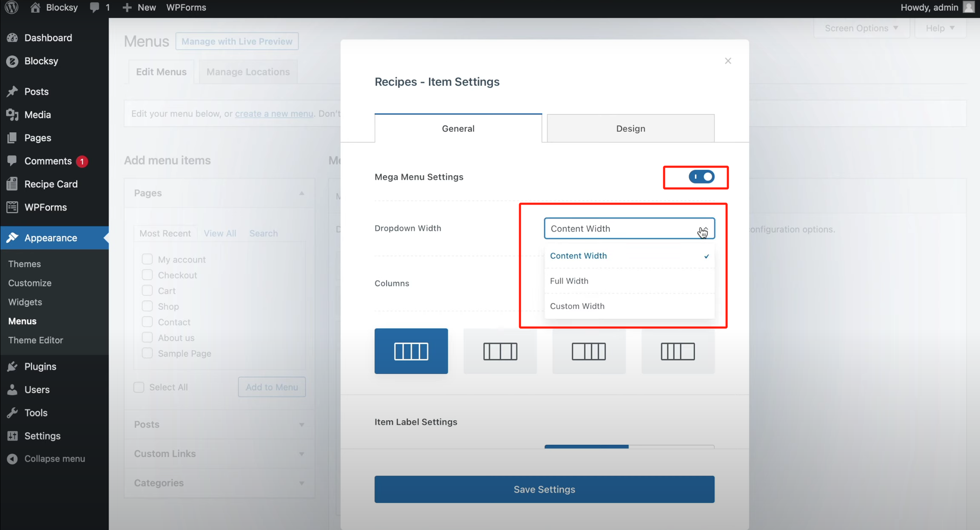Select the Media library icon
The width and height of the screenshot is (980, 530).
[13, 114]
